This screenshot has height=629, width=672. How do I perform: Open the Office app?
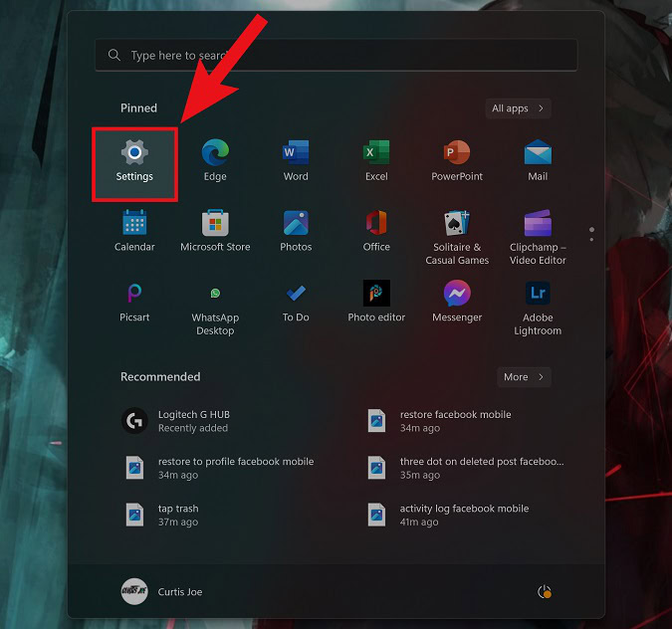pos(376,231)
